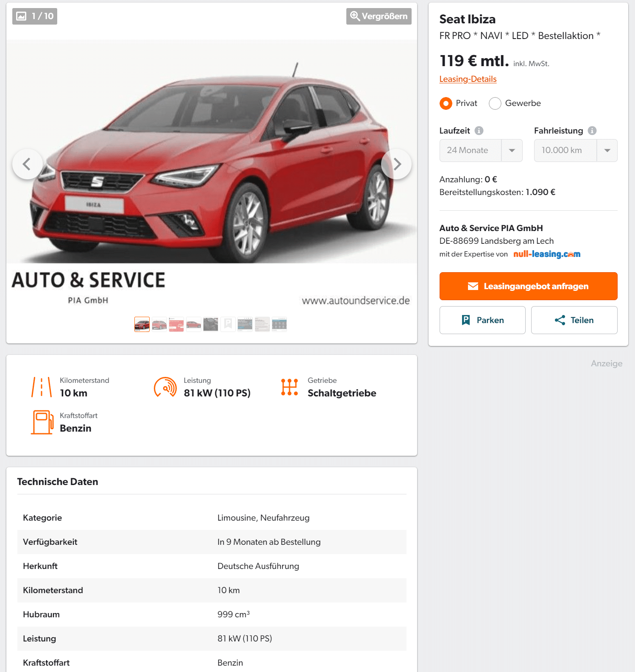This screenshot has width=635, height=672.
Task: Click the Vergrößern magnifier button
Action: coord(379,16)
